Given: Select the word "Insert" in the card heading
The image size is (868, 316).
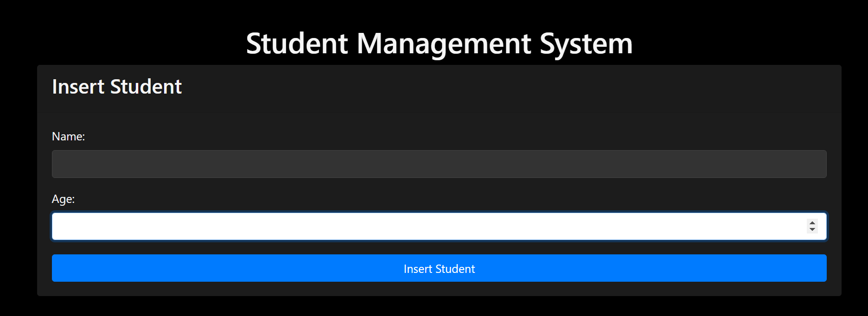Looking at the screenshot, I should (78, 87).
